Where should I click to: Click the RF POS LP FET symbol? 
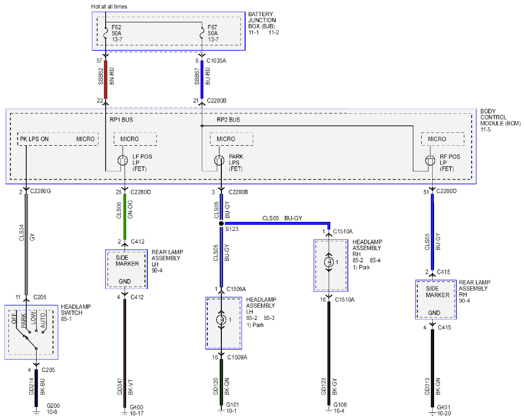point(430,161)
